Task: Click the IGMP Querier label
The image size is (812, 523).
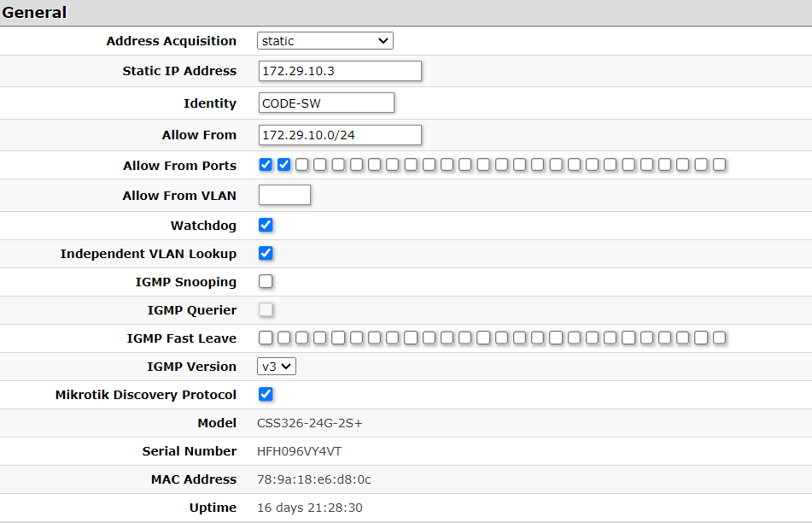Action: (x=191, y=310)
